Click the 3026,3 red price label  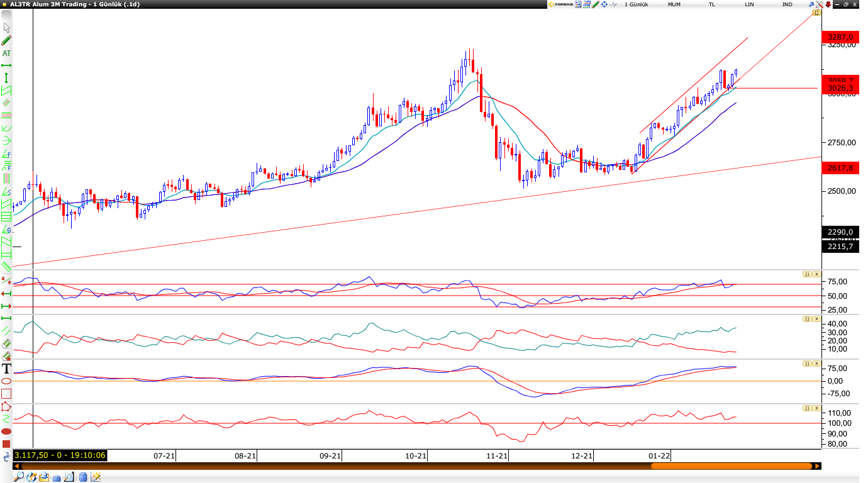pyautogui.click(x=840, y=88)
